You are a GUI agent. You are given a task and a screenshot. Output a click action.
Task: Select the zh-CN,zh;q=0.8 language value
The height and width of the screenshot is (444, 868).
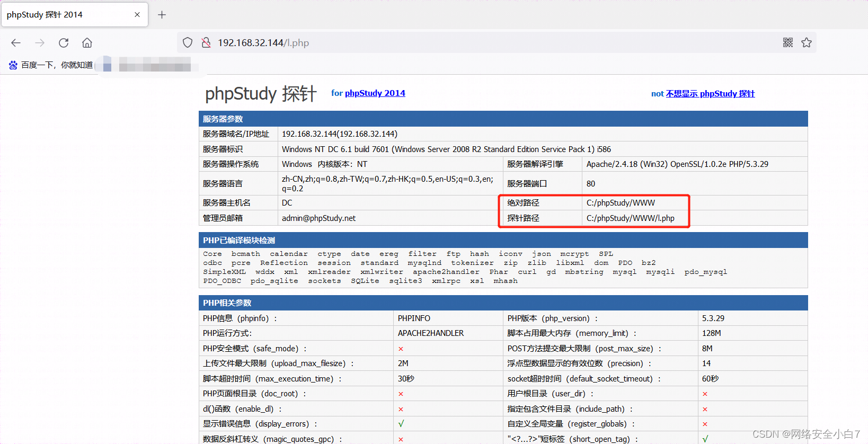tap(387, 184)
